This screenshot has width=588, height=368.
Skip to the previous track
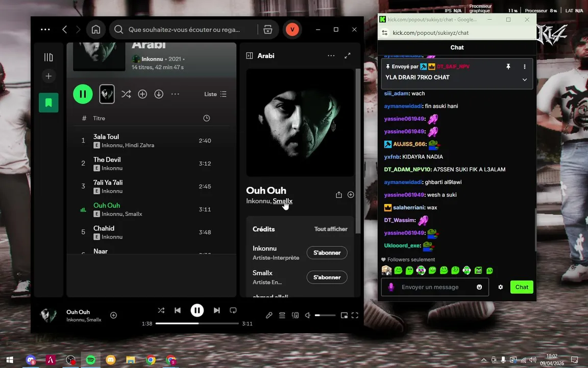click(178, 310)
